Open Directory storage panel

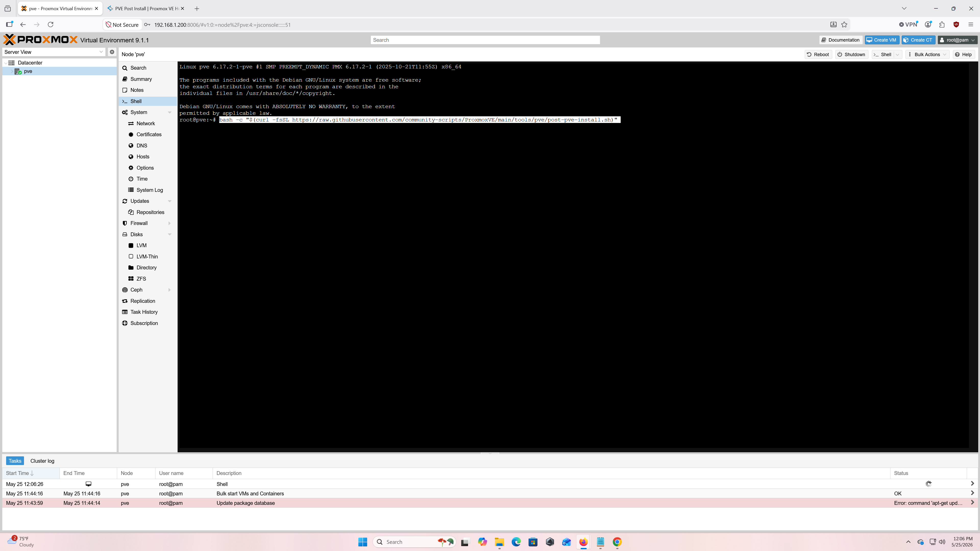pyautogui.click(x=146, y=268)
